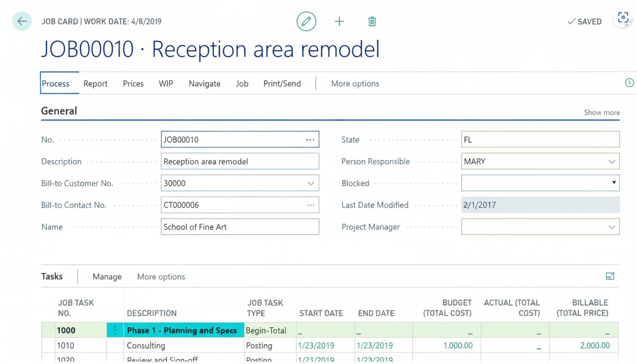
Task: Expand the Blocked dropdown list
Action: coord(613,183)
